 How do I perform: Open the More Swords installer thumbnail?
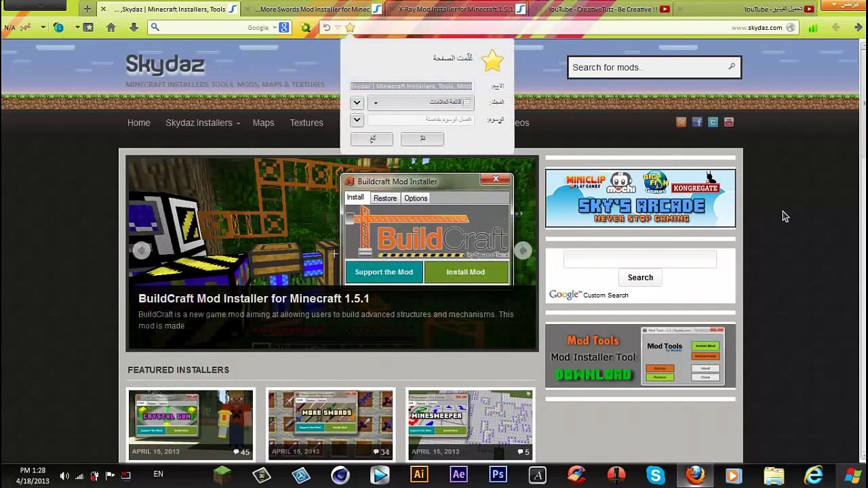pyautogui.click(x=330, y=424)
